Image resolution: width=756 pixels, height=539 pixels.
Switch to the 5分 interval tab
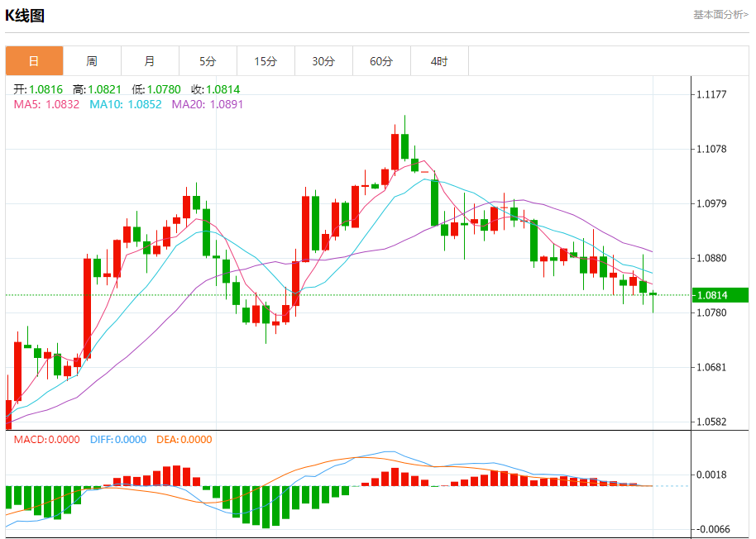click(208, 61)
